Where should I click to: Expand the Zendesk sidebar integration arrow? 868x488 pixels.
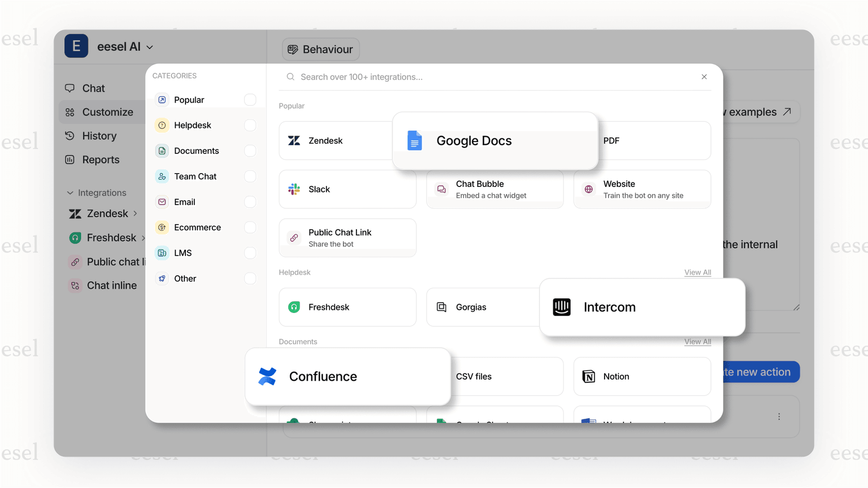coord(135,213)
